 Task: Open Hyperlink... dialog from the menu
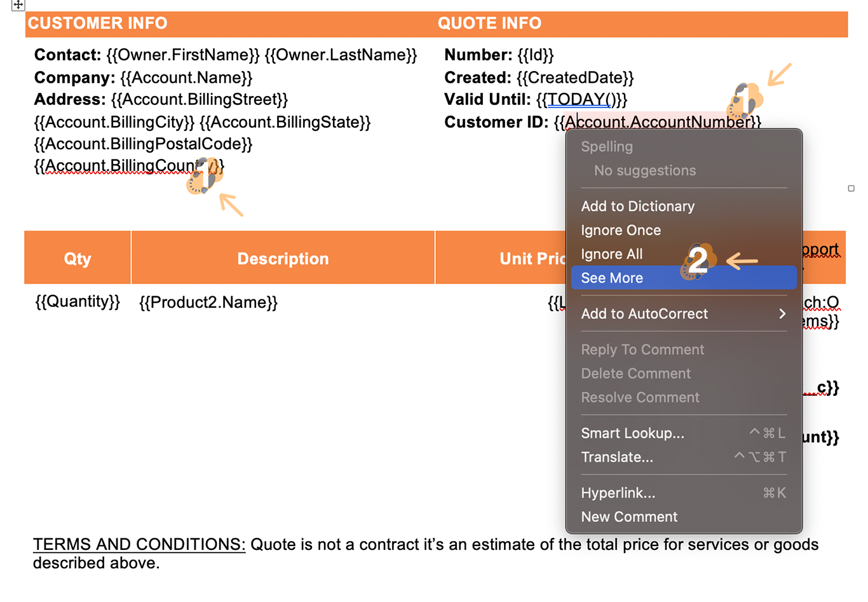point(618,493)
